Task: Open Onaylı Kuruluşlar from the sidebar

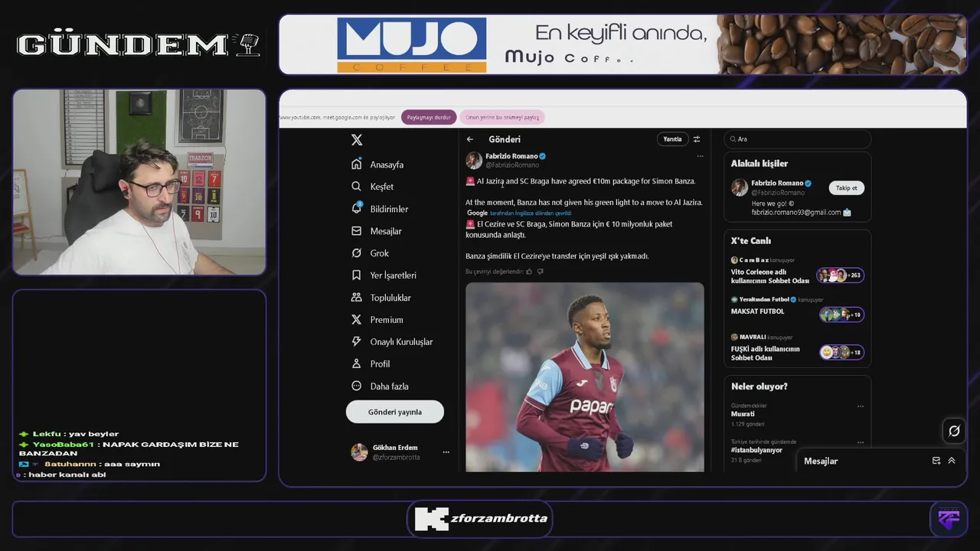Action: click(392, 342)
